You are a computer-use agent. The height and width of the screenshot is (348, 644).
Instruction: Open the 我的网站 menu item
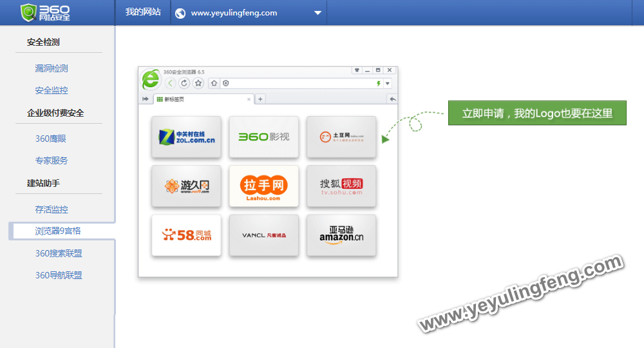click(x=143, y=12)
